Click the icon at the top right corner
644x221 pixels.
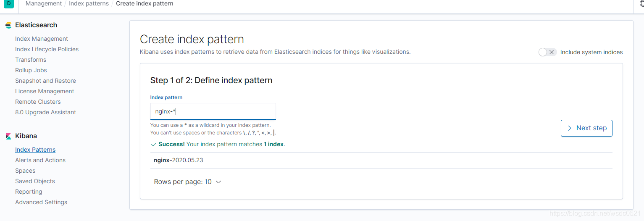click(641, 3)
